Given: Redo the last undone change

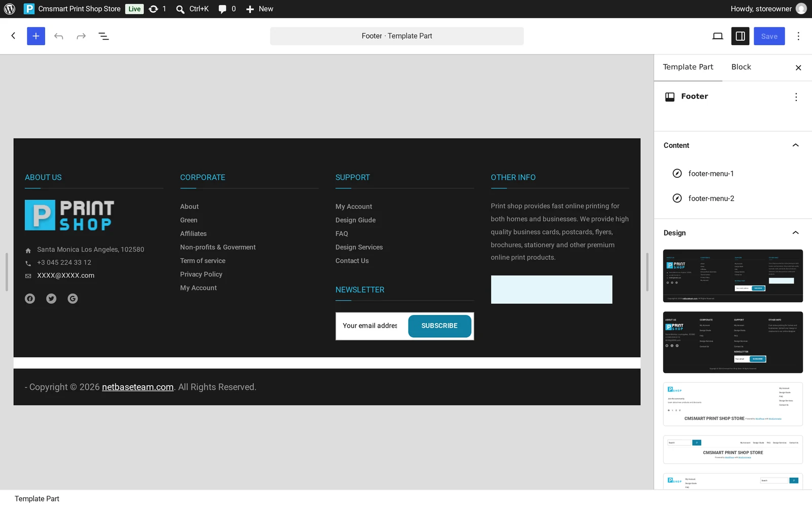Looking at the screenshot, I should (x=81, y=36).
